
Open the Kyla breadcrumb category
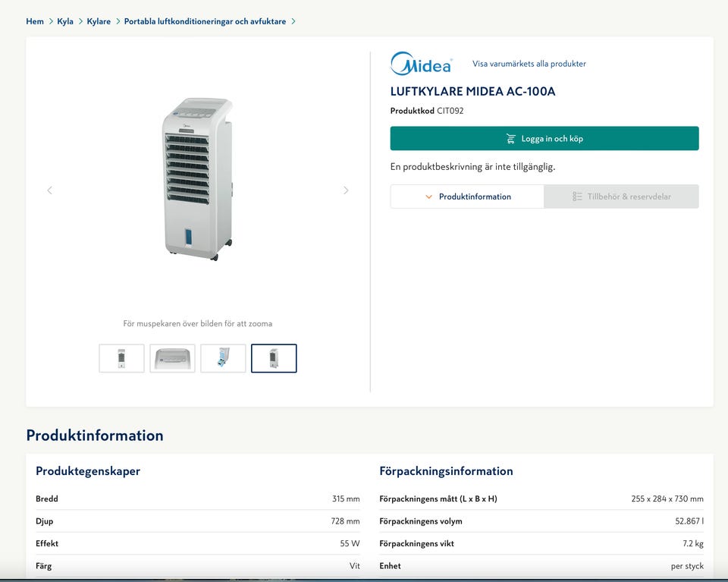click(65, 21)
